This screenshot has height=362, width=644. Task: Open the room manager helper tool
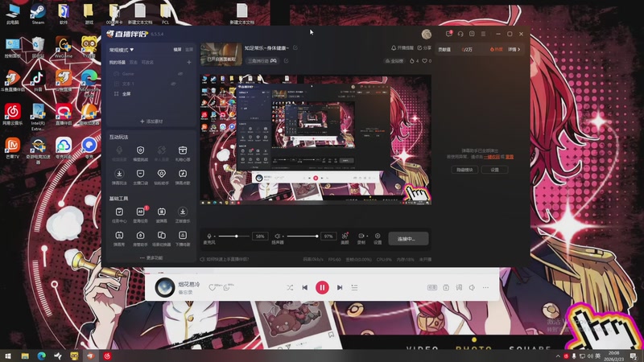(x=140, y=238)
